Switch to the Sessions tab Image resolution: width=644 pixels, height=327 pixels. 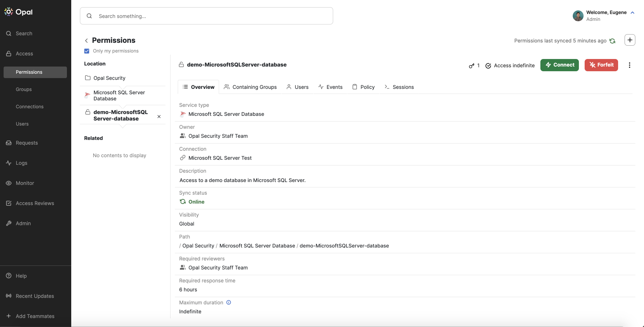coord(399,87)
